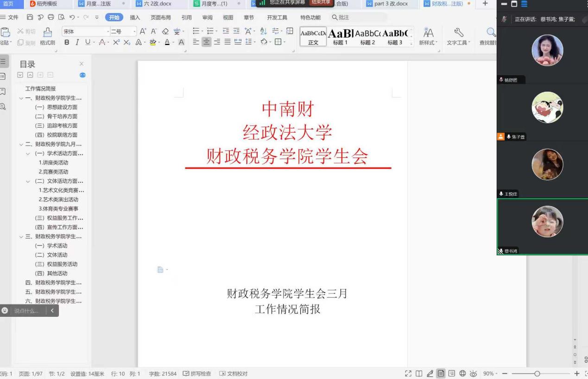Click the zoom slider handle in status bar

(x=537, y=373)
